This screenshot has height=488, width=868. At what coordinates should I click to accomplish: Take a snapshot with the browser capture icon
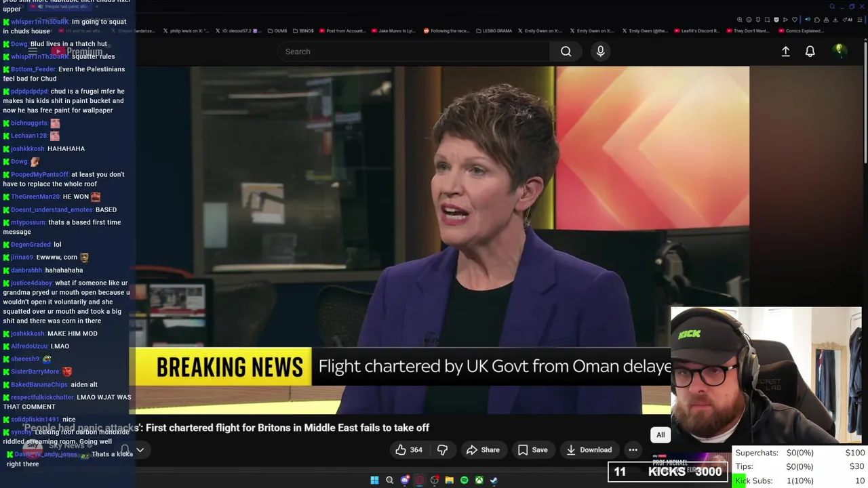point(767,20)
